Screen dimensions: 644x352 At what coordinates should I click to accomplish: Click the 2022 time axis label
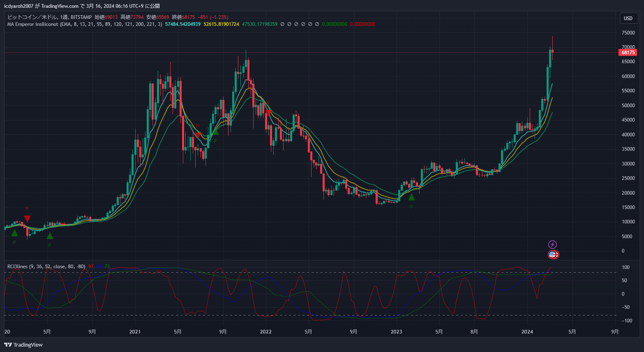click(x=266, y=332)
